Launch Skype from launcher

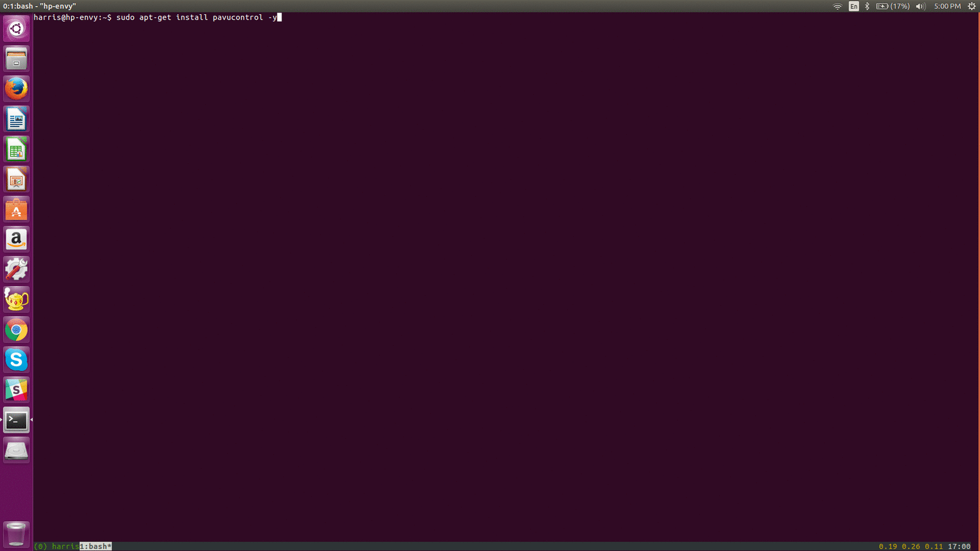point(16,360)
